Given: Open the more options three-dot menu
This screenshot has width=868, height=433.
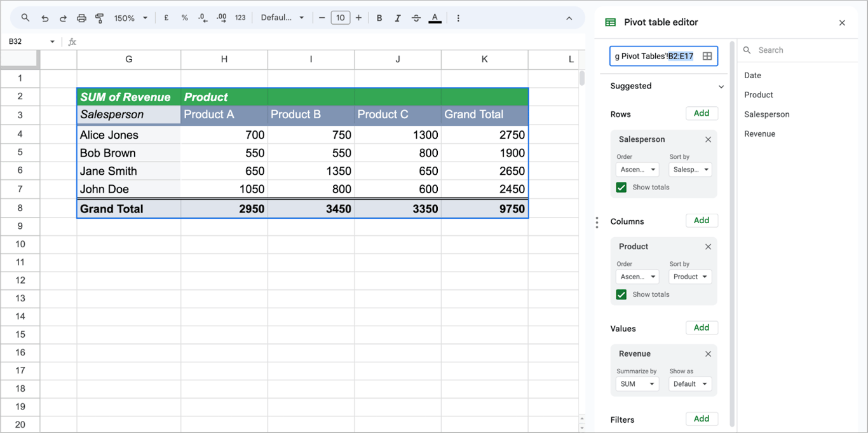Looking at the screenshot, I should [x=458, y=18].
